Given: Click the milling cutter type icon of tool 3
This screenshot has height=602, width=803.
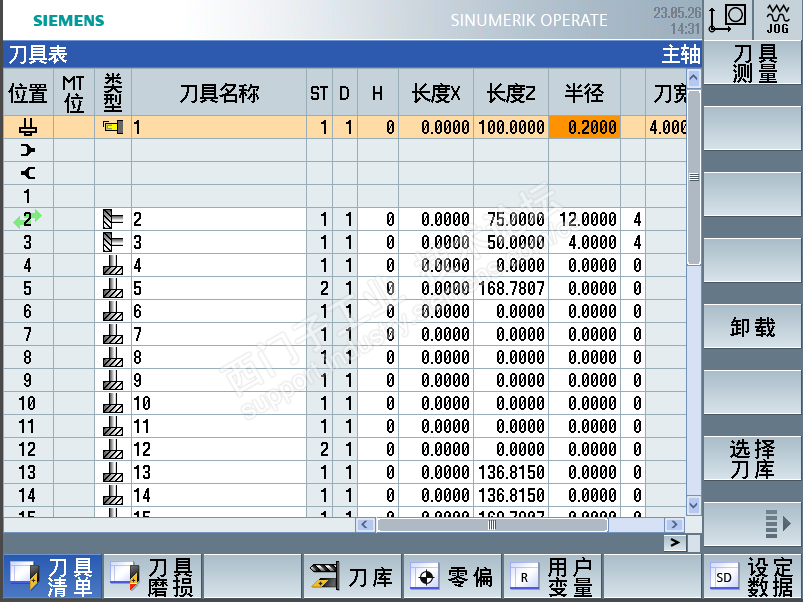Looking at the screenshot, I should pos(113,242).
